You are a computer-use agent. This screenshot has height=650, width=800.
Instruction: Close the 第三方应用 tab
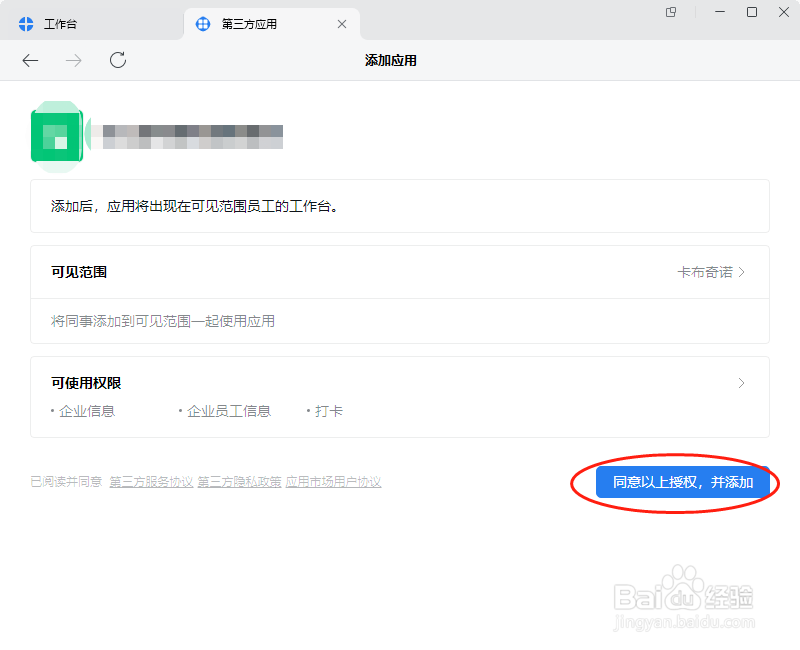(342, 22)
